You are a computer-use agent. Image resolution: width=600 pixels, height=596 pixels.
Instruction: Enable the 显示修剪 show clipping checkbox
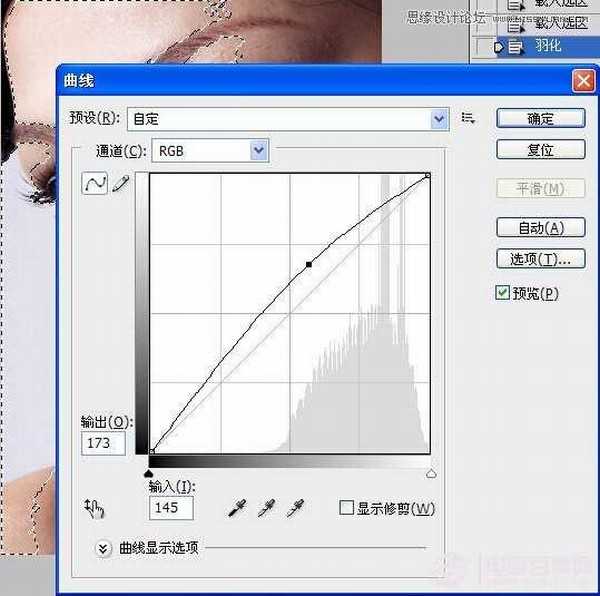tap(346, 508)
